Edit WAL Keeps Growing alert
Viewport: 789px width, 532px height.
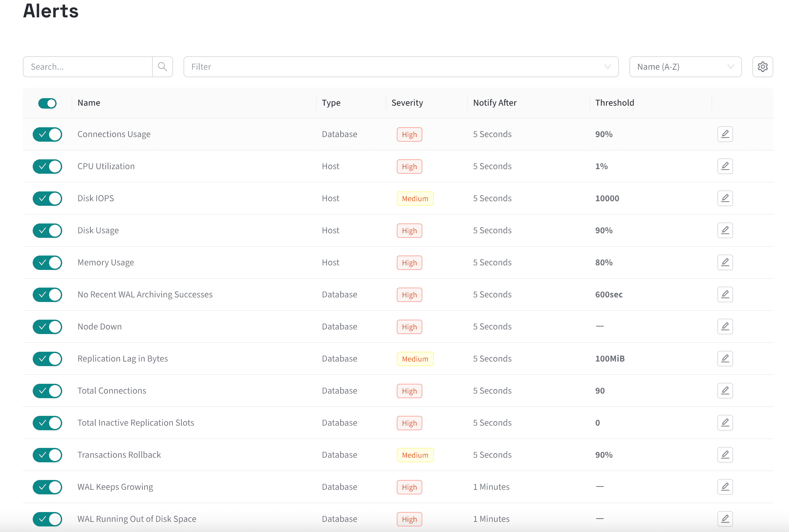tap(725, 487)
